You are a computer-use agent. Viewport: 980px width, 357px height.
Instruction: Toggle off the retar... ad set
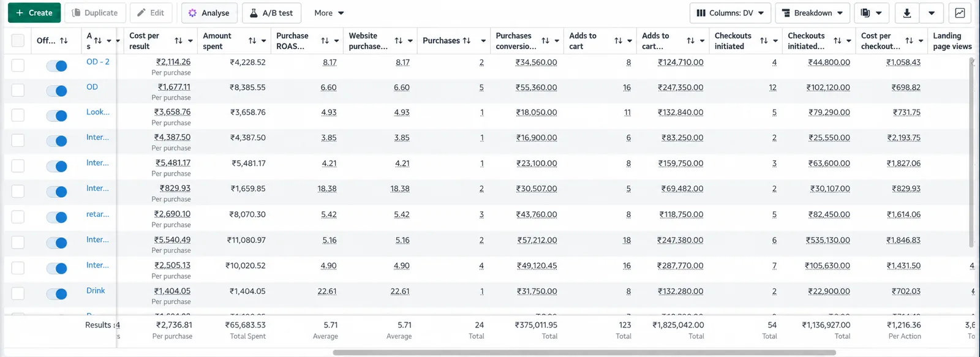(x=56, y=217)
